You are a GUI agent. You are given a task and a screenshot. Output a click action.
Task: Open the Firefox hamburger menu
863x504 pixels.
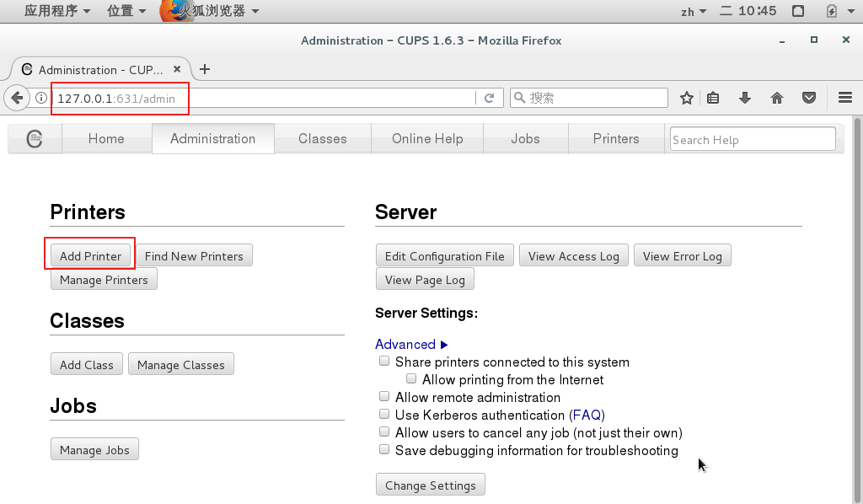(845, 99)
